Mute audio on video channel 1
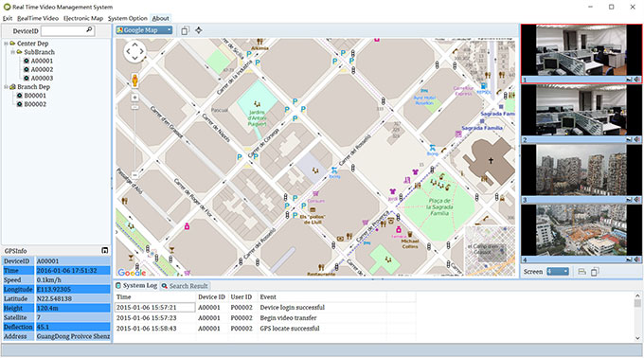644x358 pixels. pos(637,80)
